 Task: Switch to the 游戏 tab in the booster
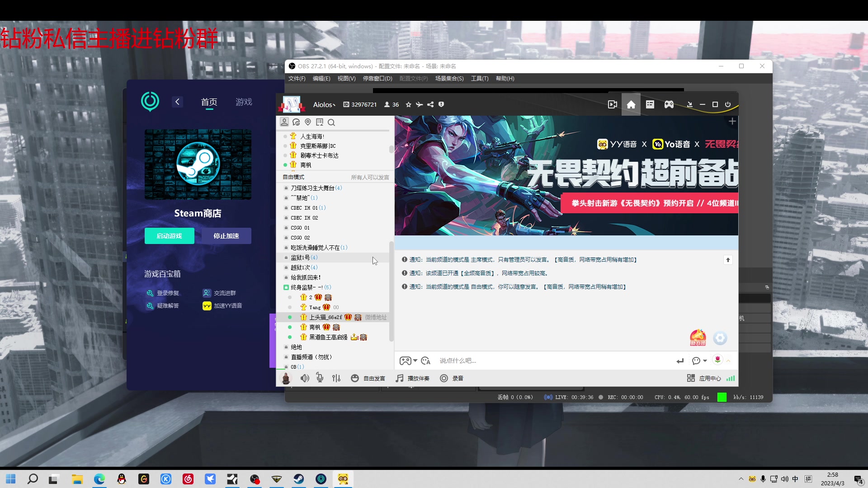[x=244, y=102]
